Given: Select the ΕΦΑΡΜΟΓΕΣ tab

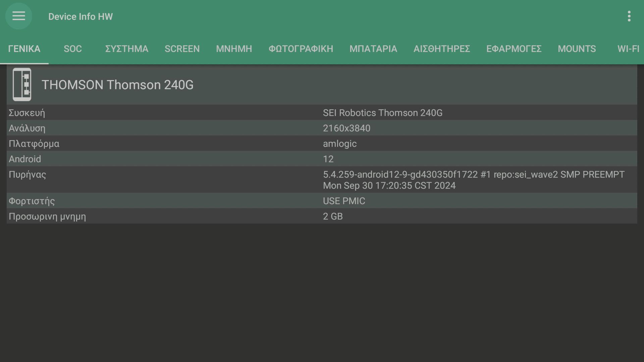Looking at the screenshot, I should point(514,49).
